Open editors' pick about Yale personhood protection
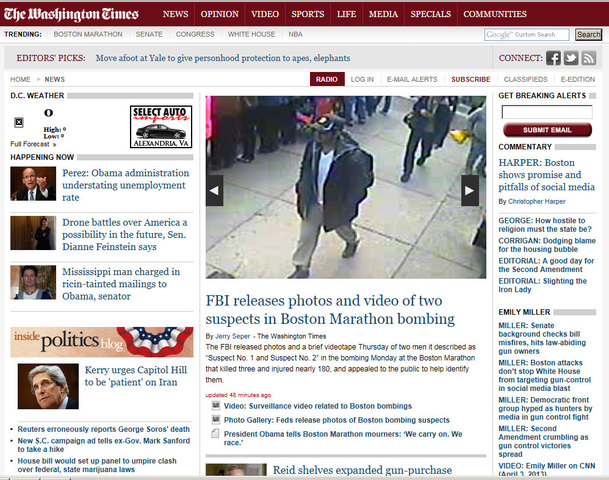 [x=223, y=58]
